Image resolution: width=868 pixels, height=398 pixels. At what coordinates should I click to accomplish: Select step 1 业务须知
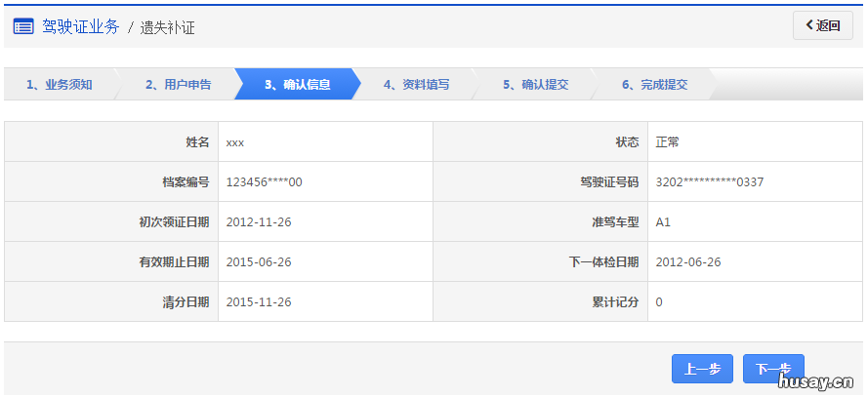[59, 85]
